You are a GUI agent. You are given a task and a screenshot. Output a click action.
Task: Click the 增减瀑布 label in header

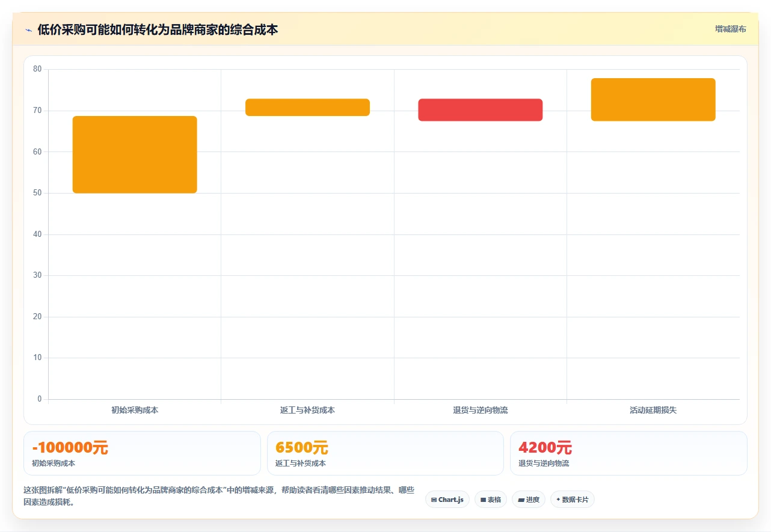(730, 29)
